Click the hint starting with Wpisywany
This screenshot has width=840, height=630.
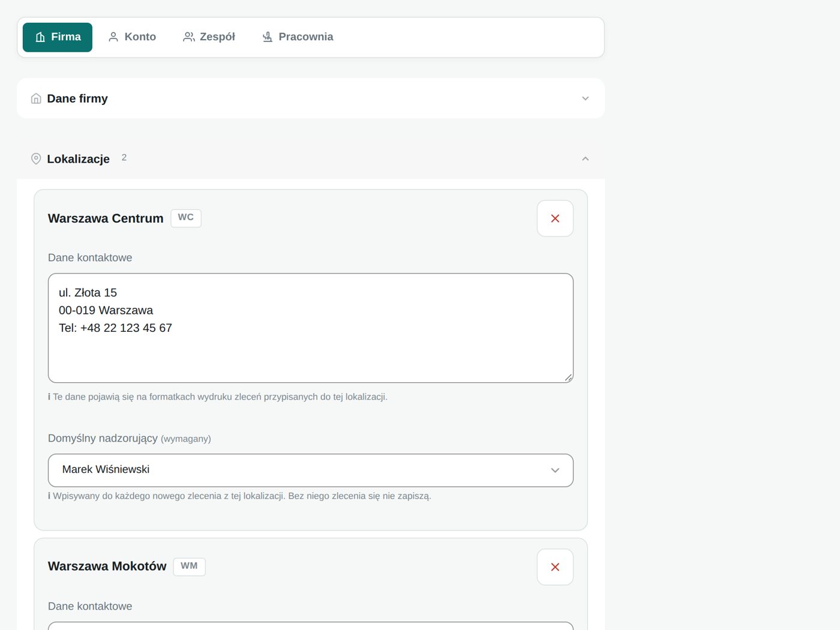(240, 496)
